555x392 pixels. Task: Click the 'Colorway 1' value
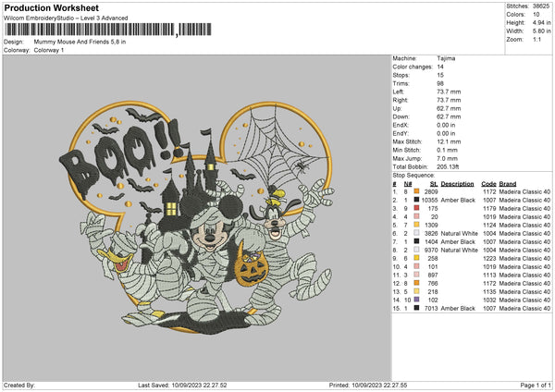[49, 50]
